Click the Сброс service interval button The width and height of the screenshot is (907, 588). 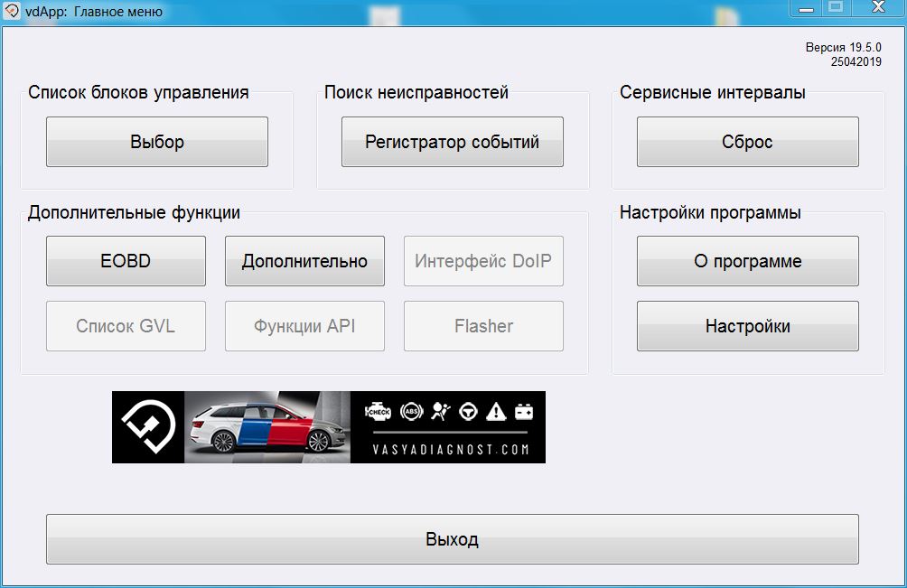747,142
